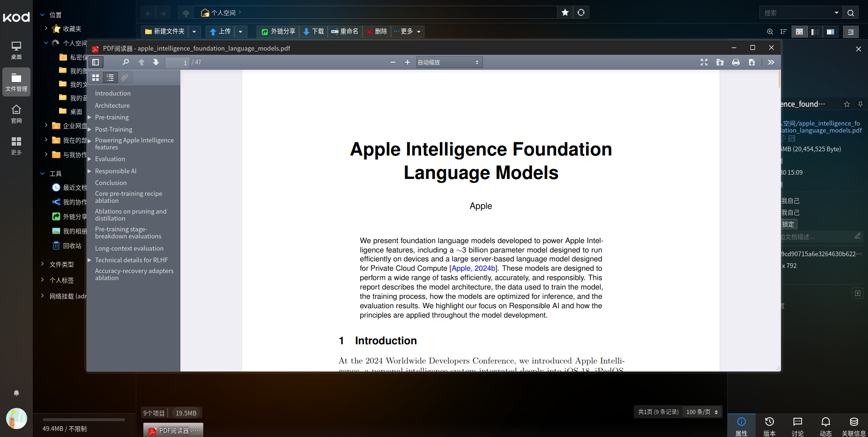Switch file manager to list view
The image size is (868, 437).
(815, 32)
